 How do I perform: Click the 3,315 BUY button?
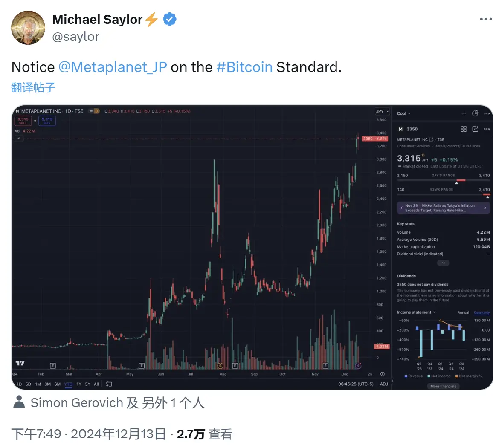click(46, 121)
